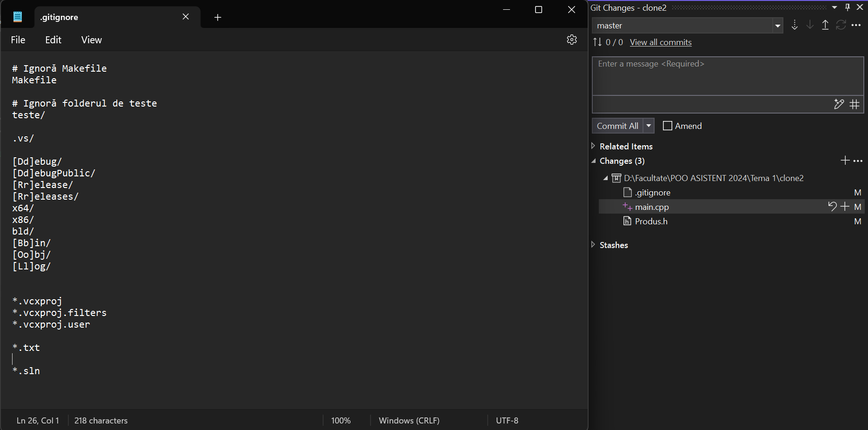Pull commits using the down-arrow icon
Screen dimensions: 868x430
pyautogui.click(x=809, y=25)
